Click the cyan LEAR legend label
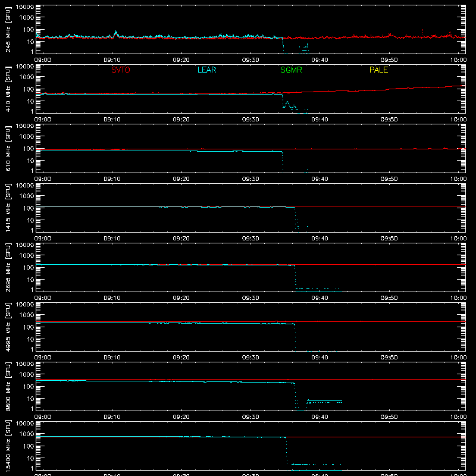The width and height of the screenshot is (476, 476). [x=206, y=70]
